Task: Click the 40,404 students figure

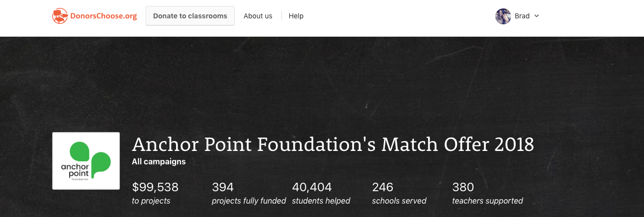Action: pyautogui.click(x=312, y=187)
